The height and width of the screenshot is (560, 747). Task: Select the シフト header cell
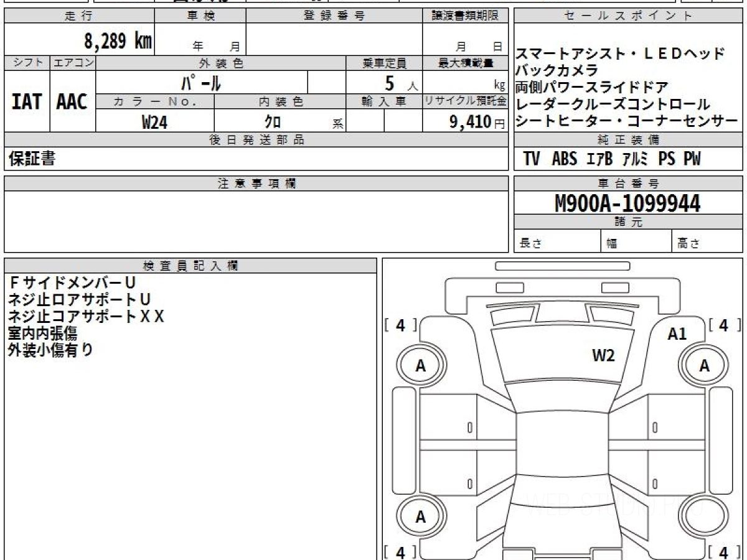[27, 63]
